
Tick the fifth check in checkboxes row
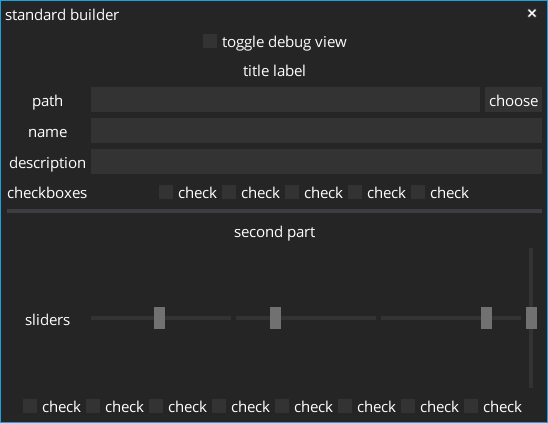coord(418,192)
